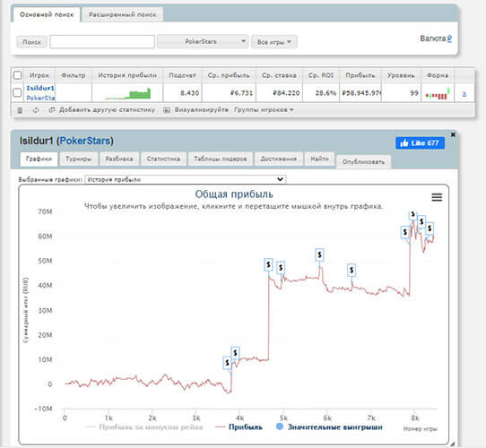Sort by Игрок column header
Viewport: 486px width, 448px height.
(39, 75)
